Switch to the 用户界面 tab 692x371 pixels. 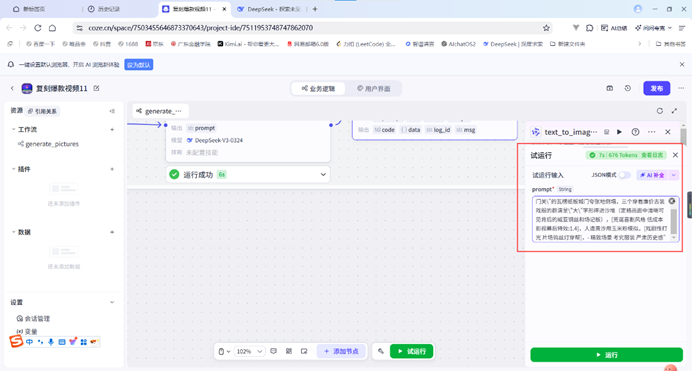[373, 89]
